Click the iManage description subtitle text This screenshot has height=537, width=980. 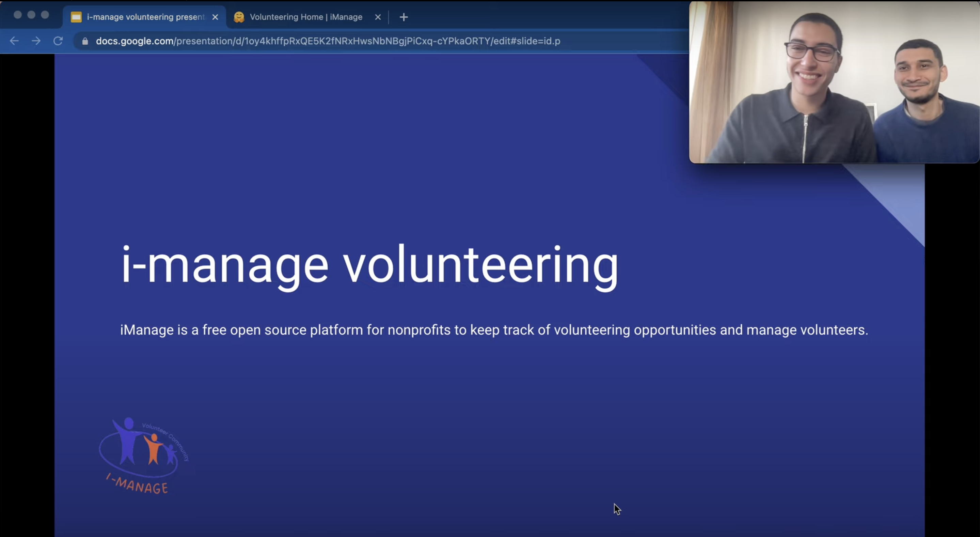point(494,329)
